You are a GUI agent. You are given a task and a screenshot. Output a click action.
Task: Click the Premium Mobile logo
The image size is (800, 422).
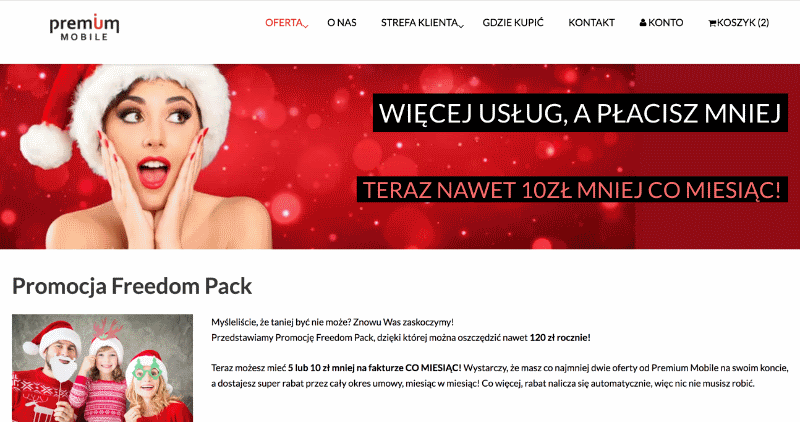tap(84, 28)
